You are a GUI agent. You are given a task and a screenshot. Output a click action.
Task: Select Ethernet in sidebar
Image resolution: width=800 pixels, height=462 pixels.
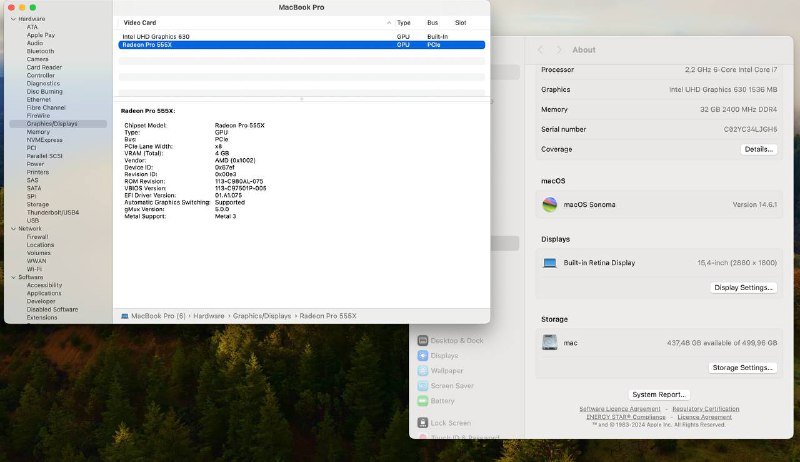(x=38, y=100)
